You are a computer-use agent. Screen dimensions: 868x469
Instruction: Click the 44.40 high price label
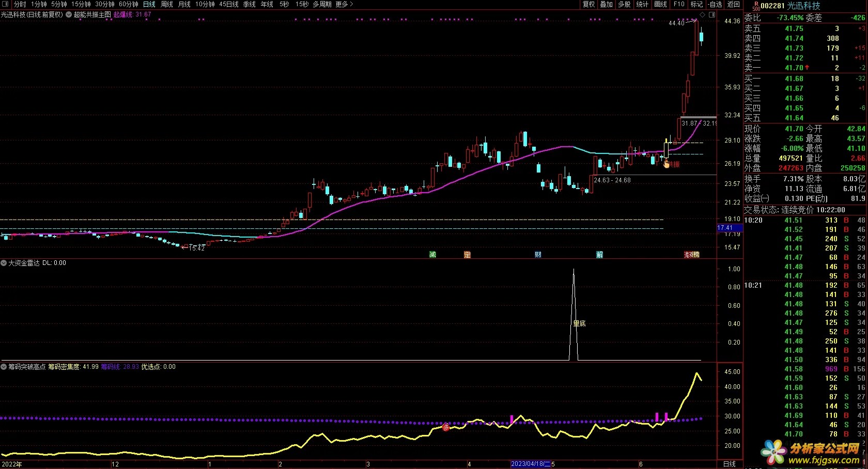(676, 23)
